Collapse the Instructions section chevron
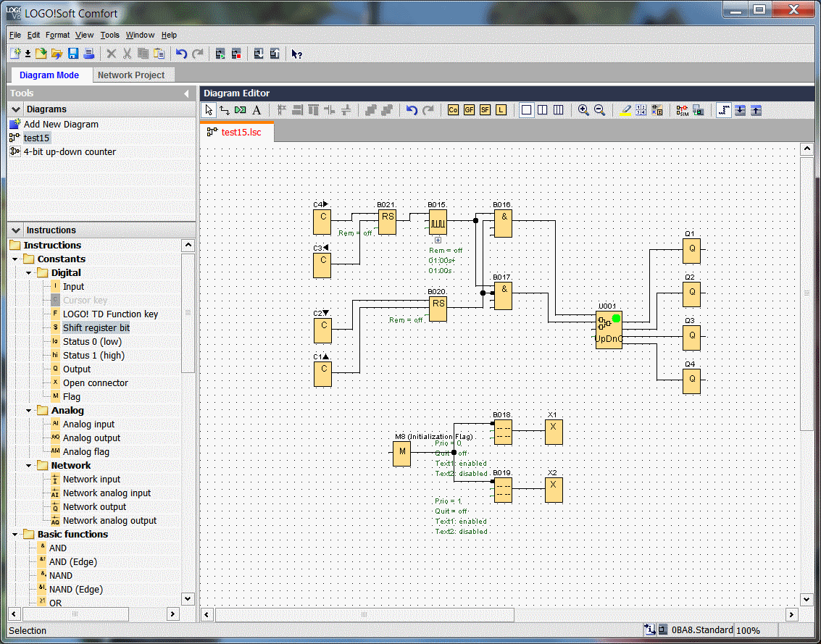 [16, 230]
